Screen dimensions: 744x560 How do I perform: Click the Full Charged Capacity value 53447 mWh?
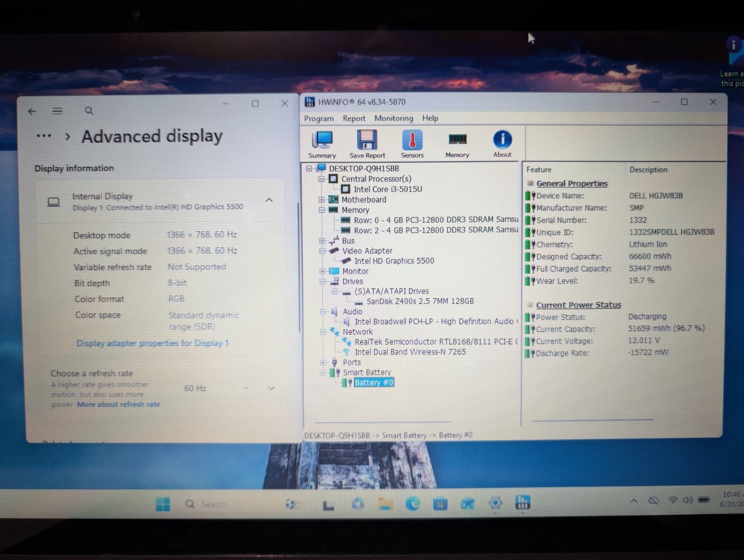(650, 268)
